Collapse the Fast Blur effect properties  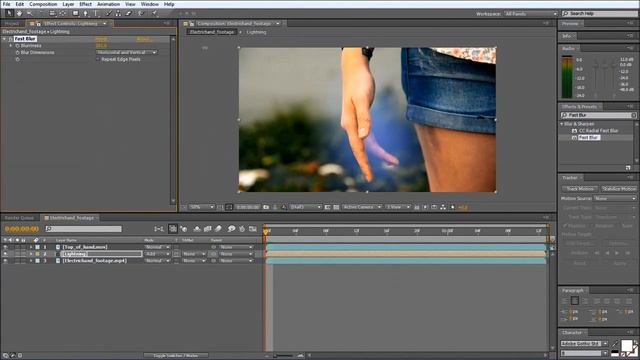click(4, 39)
